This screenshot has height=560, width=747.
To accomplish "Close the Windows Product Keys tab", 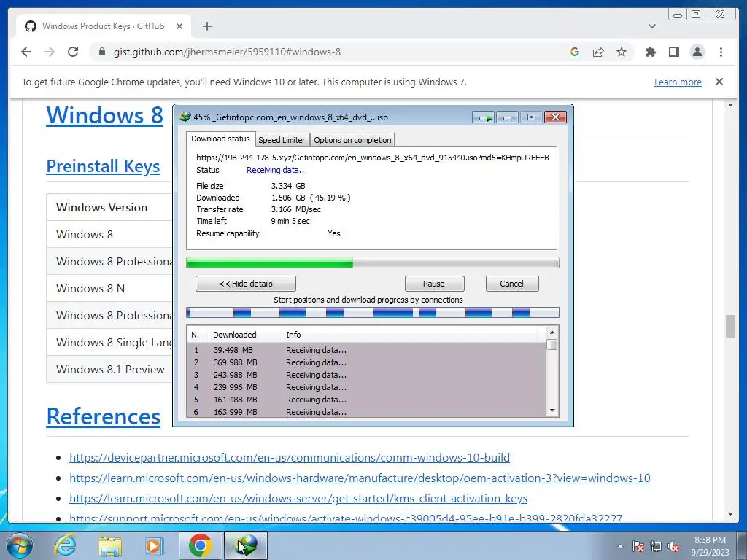I will coord(179,26).
